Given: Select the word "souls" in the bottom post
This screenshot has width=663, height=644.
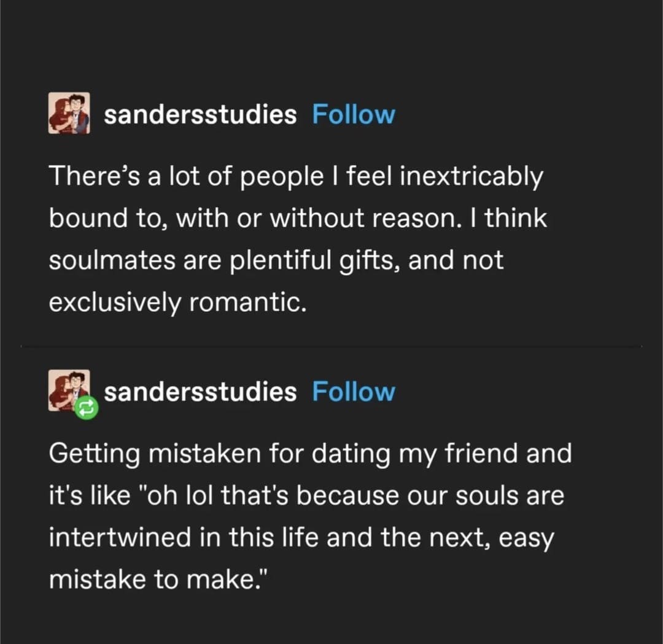Looking at the screenshot, I should click(x=484, y=495).
